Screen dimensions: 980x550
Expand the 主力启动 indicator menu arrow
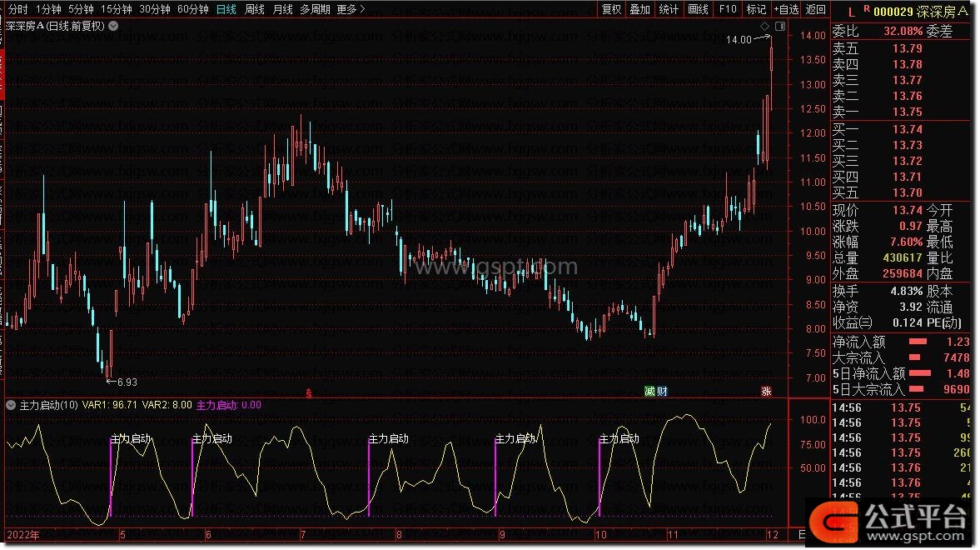pos(11,406)
